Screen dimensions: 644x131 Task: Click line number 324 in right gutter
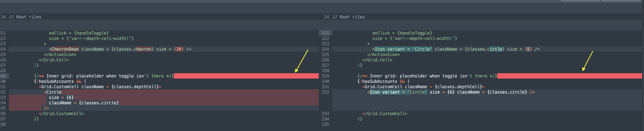click(x=325, y=49)
